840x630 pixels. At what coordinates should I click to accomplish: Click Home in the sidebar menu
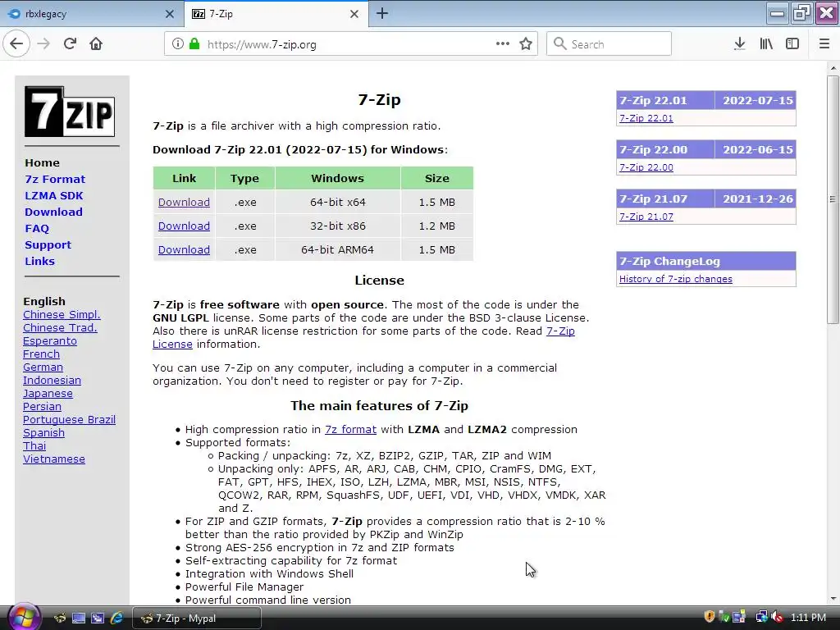pyautogui.click(x=43, y=163)
